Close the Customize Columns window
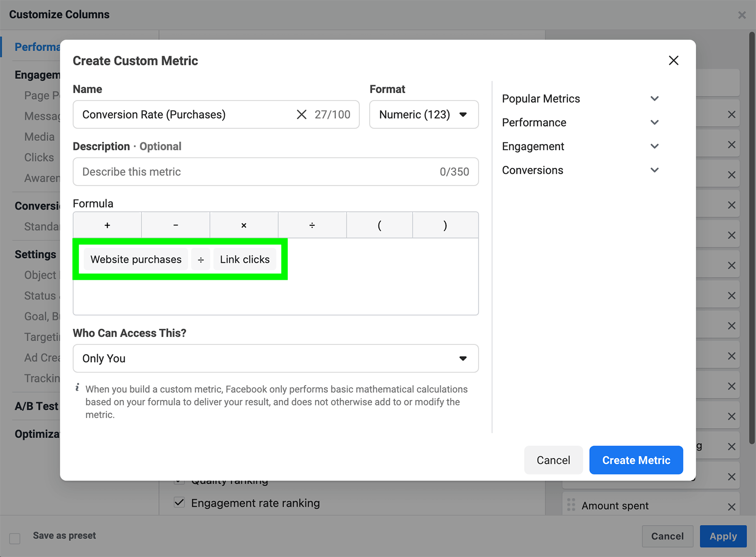 click(x=742, y=15)
